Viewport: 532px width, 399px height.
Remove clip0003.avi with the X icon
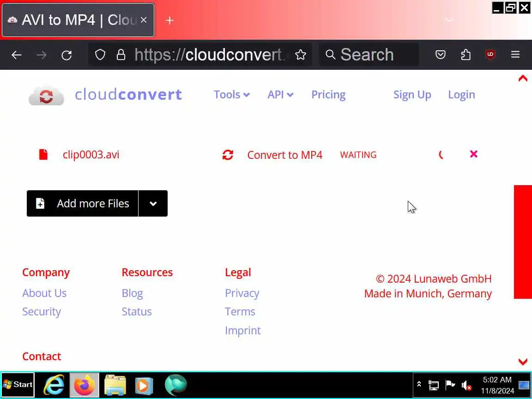tap(474, 154)
